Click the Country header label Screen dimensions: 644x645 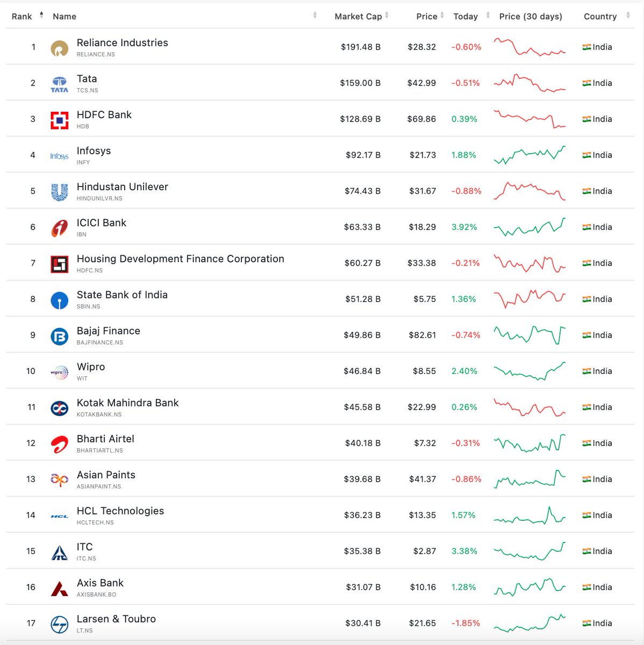[600, 17]
